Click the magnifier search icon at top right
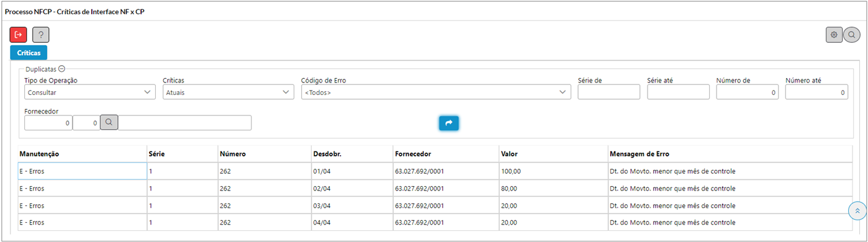Viewport: 868px width, 242px height. pyautogui.click(x=851, y=35)
